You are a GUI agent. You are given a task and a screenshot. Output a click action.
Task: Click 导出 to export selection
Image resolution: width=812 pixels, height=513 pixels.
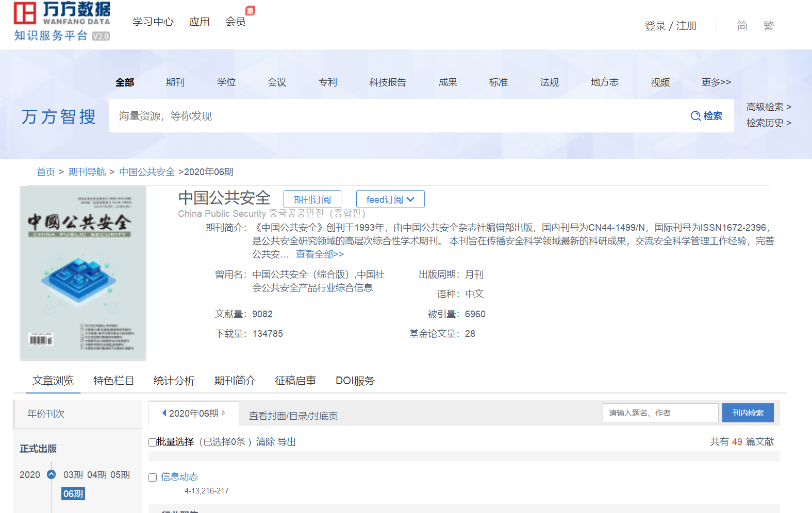tap(287, 442)
